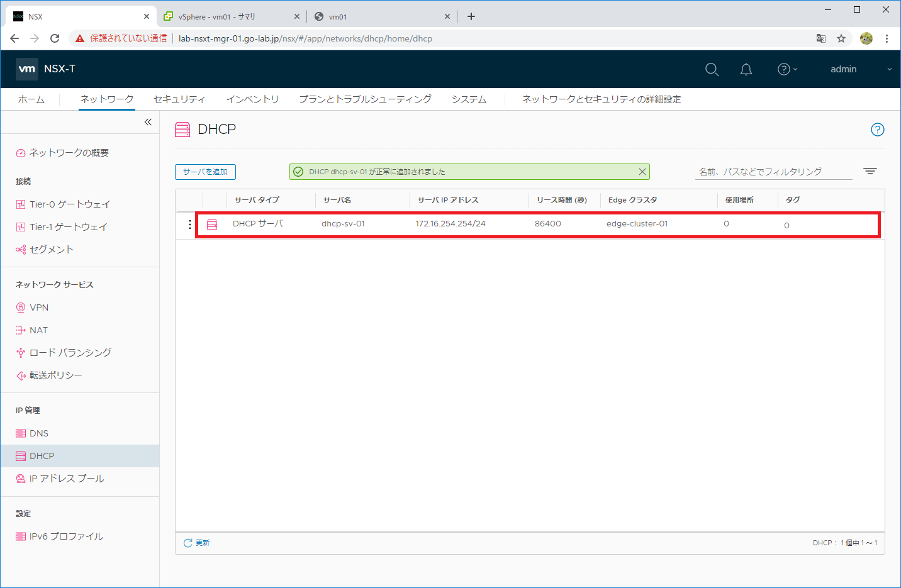Open a new browser tab
Viewport: 901px width, 588px height.
click(x=471, y=16)
